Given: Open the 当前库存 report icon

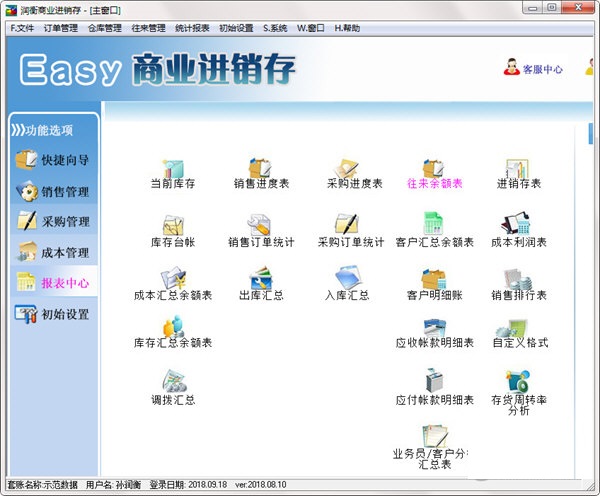Looking at the screenshot, I should pos(173,174).
